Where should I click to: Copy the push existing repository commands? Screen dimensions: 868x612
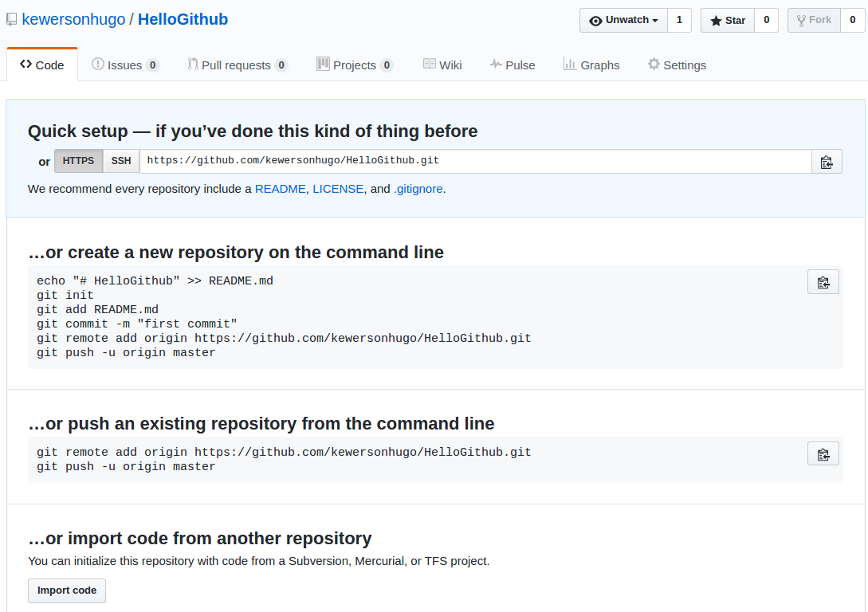coord(823,453)
